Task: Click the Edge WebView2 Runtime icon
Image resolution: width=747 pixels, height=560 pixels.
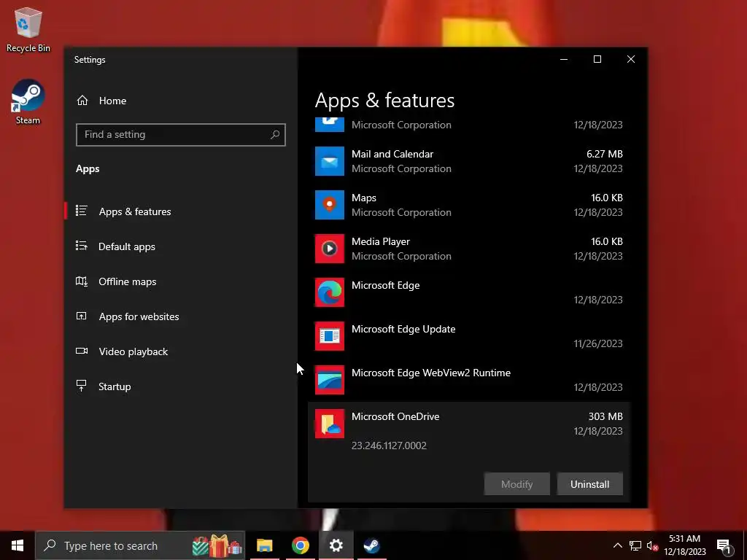Action: tap(330, 380)
